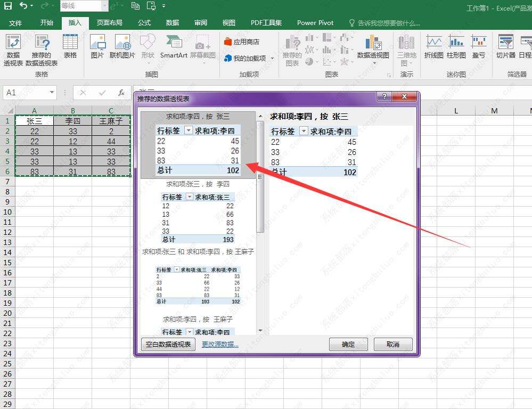Open the Name Box dropdown arrow
Screen dimensions: 532x409
tap(52, 92)
